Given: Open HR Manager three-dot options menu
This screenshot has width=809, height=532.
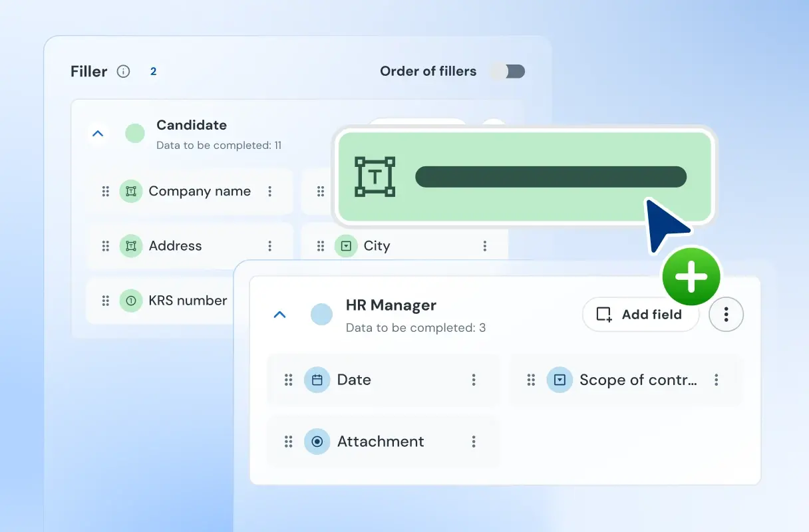Looking at the screenshot, I should [x=726, y=315].
